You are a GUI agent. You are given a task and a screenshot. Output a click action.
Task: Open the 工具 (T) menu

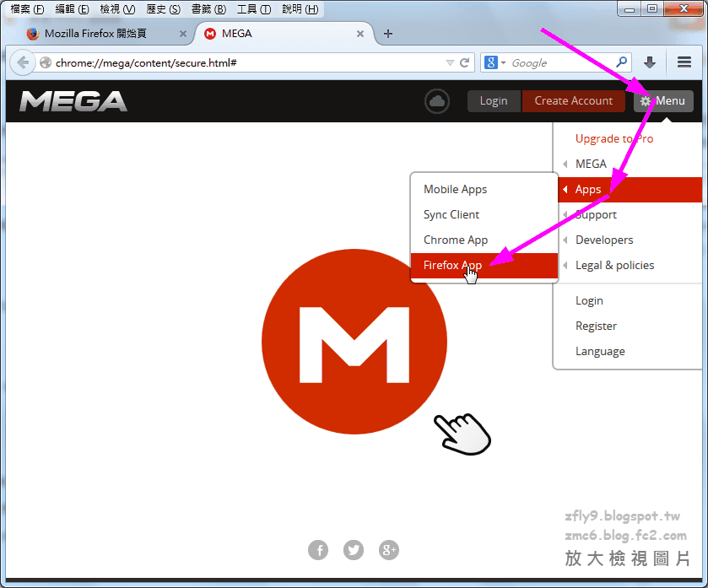[254, 9]
